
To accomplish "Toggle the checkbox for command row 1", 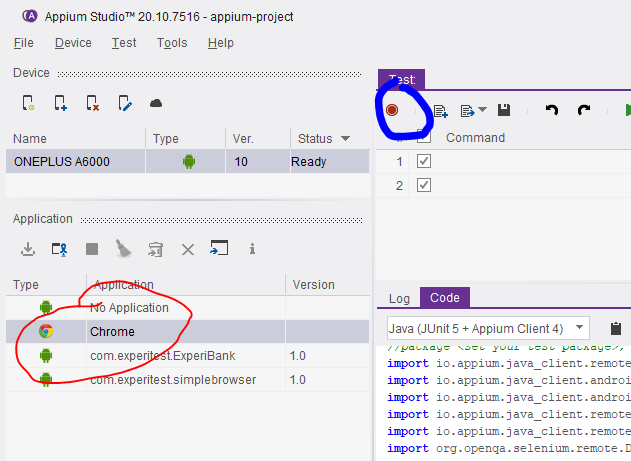I will pyautogui.click(x=424, y=161).
